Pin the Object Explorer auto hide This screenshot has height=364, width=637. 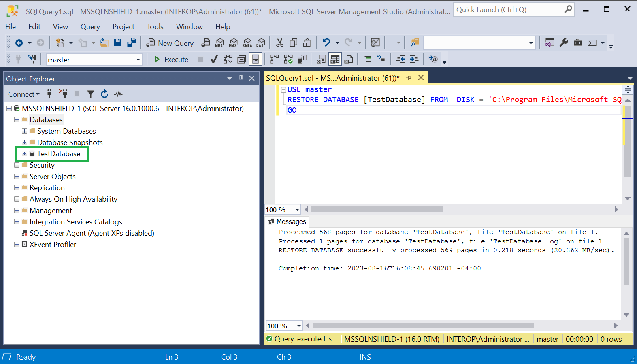coord(241,79)
